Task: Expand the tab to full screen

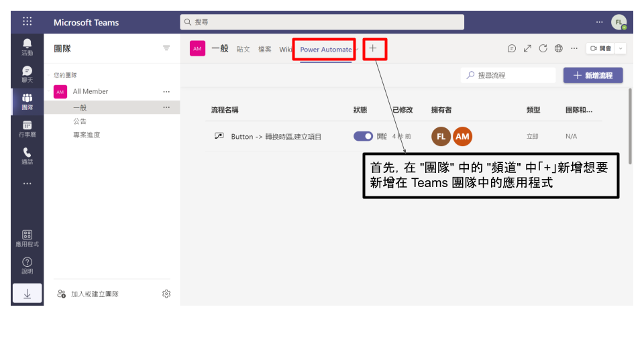Action: (527, 48)
